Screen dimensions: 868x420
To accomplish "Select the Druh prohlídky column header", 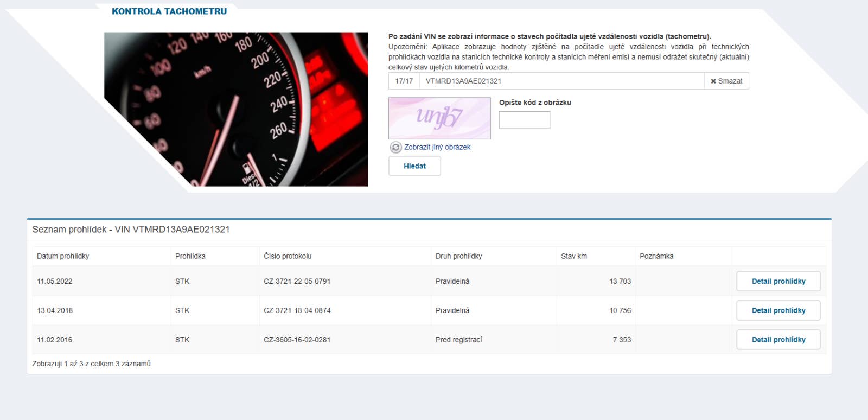I will (x=458, y=256).
